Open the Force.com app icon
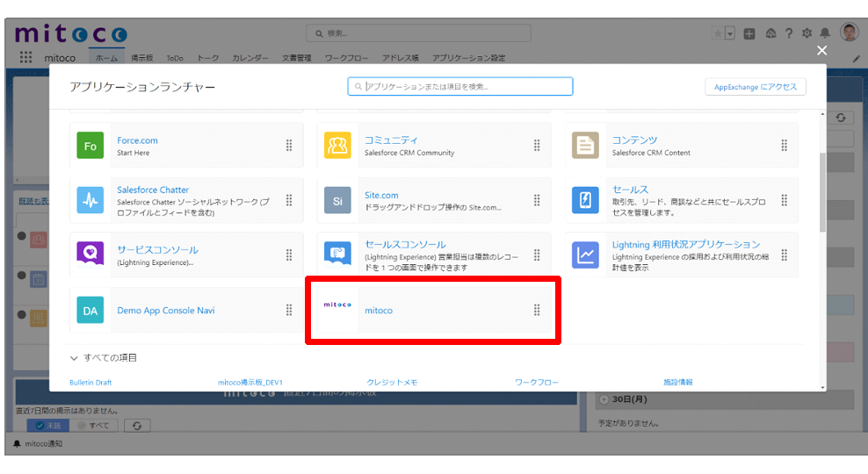 90,146
